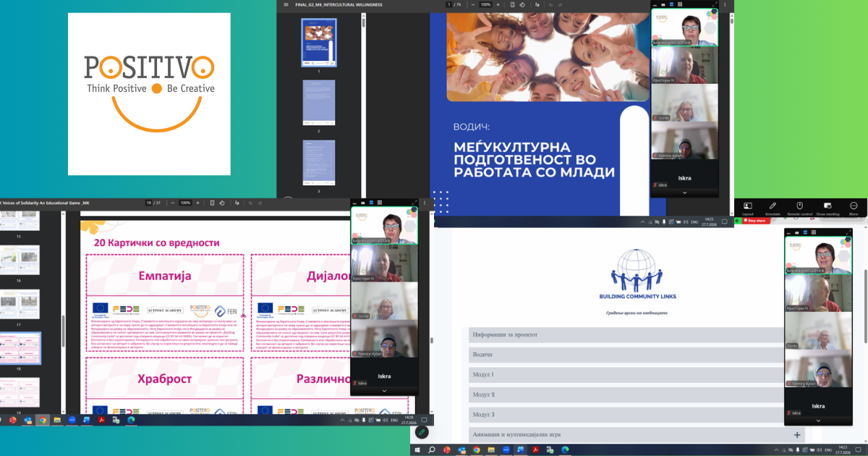The height and width of the screenshot is (456, 868).
Task: Select page 2 thumbnail in Intercultural PDF sidebar
Action: click(x=319, y=103)
